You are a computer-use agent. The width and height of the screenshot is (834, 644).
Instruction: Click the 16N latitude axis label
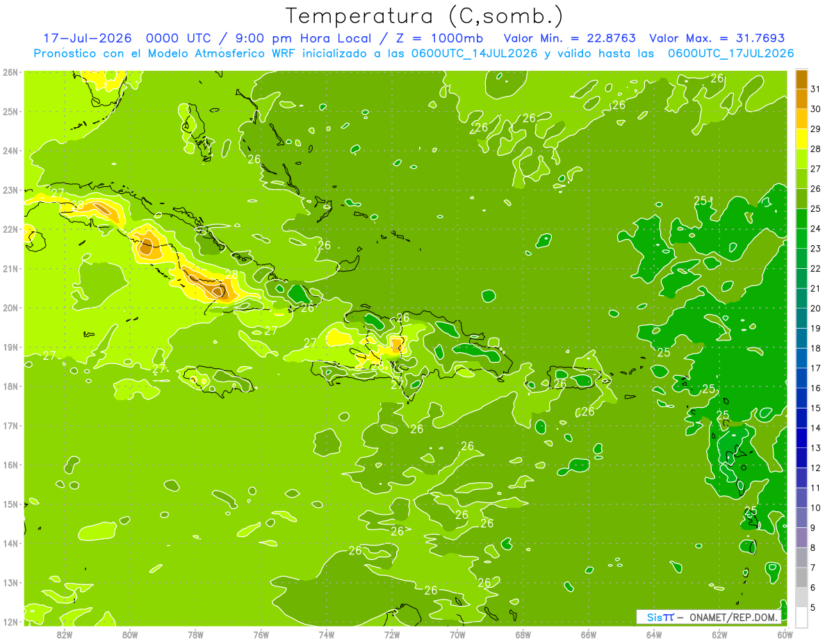(x=10, y=465)
